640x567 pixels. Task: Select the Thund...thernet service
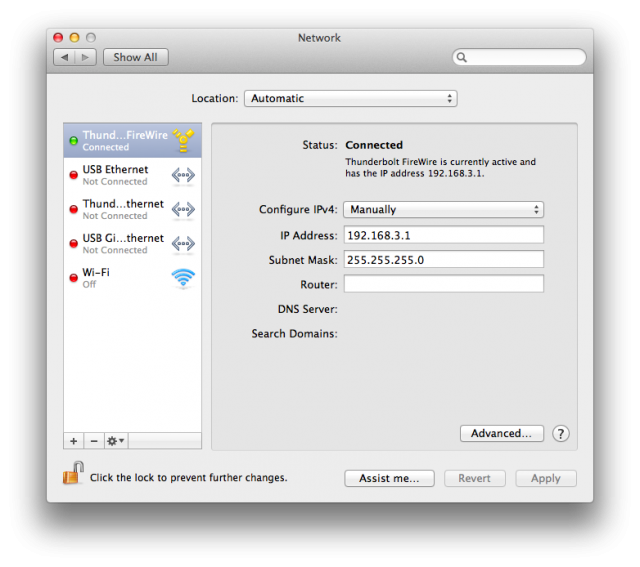132,209
